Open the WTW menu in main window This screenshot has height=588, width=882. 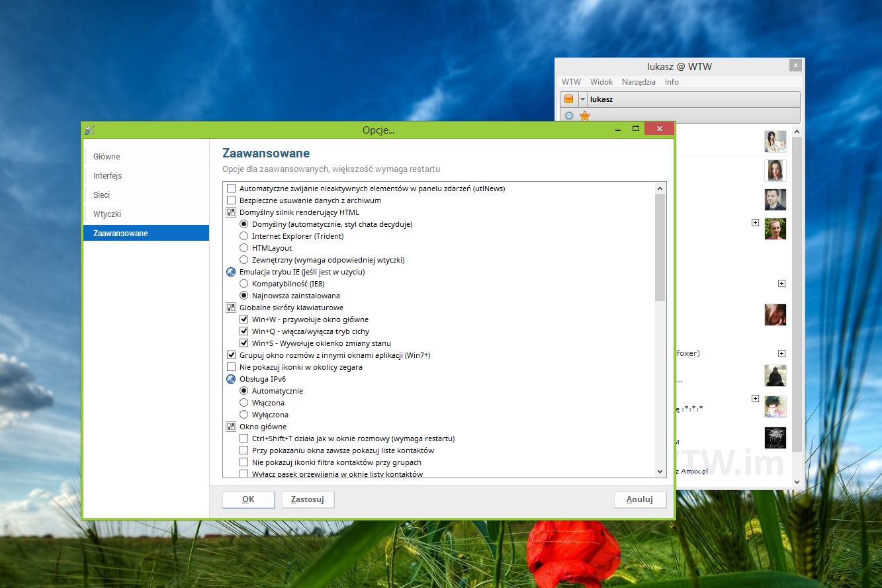[x=571, y=82]
